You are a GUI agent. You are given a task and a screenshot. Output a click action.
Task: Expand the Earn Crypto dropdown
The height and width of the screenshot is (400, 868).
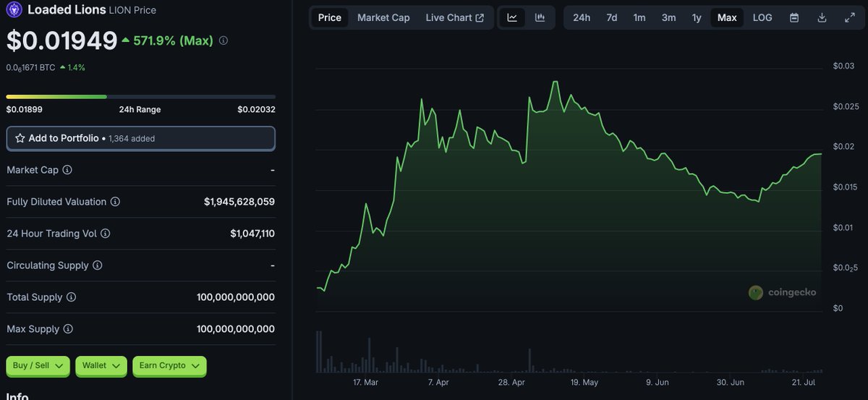[x=169, y=366]
